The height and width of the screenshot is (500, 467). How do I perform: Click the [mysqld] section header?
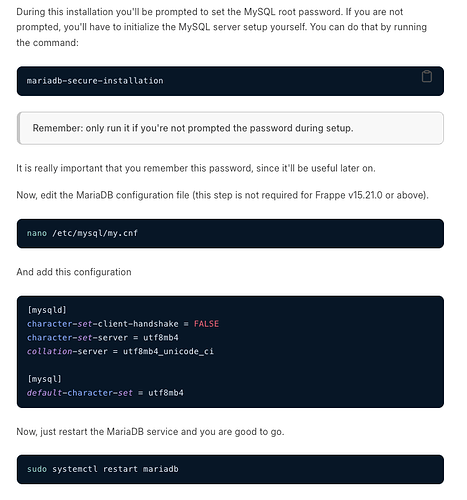click(47, 310)
